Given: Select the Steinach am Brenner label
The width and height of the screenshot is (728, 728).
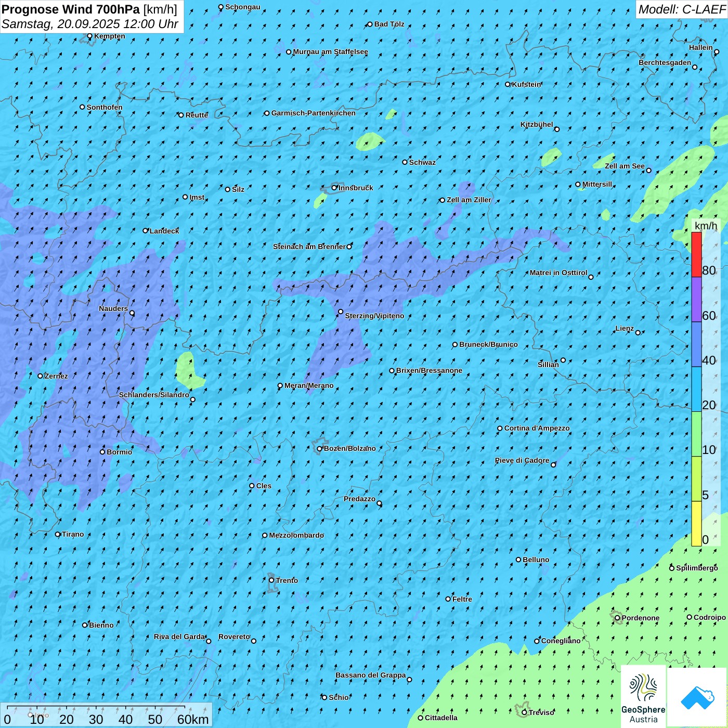Looking at the screenshot, I should (309, 246).
